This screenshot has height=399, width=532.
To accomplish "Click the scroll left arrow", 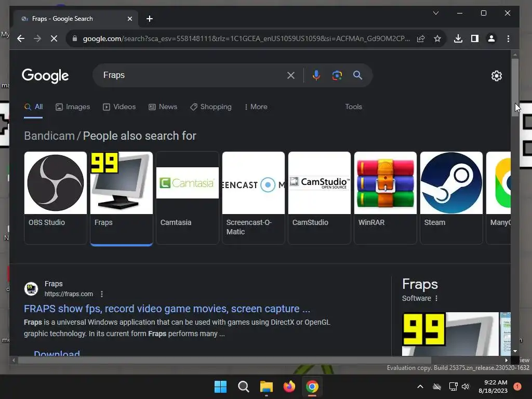I will pyautogui.click(x=14, y=361).
